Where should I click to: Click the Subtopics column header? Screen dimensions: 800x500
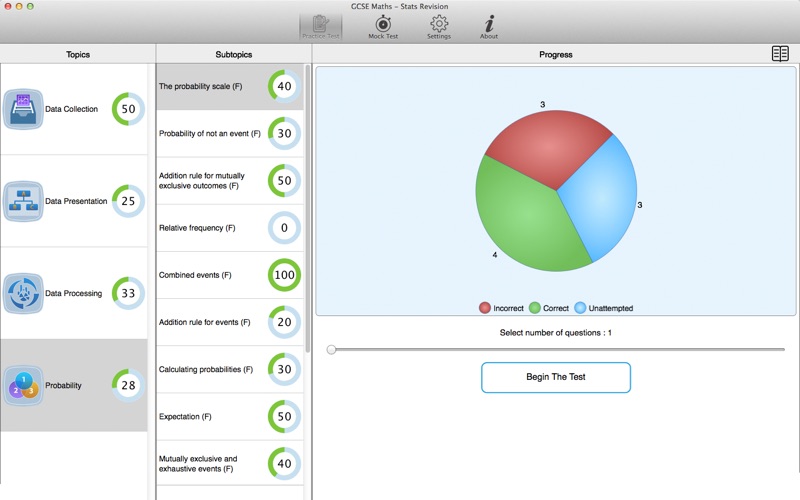tap(234, 54)
